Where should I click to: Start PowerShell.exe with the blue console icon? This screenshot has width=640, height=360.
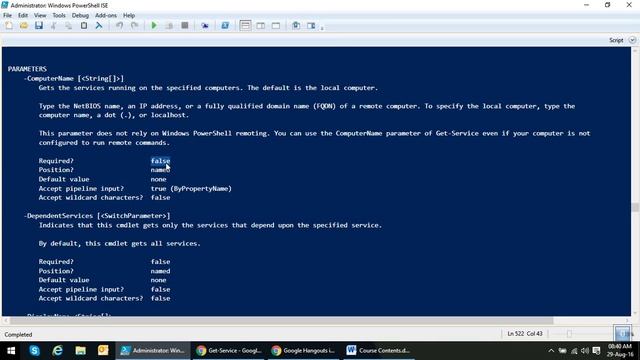coord(225,25)
